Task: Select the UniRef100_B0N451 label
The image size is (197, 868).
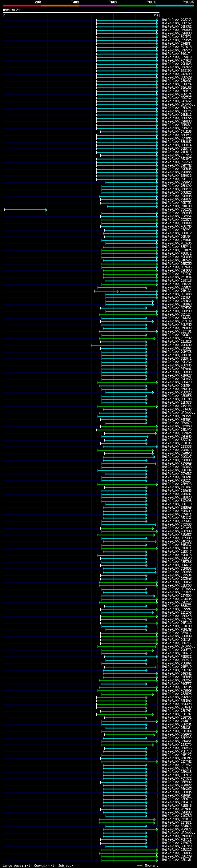Action: coord(176,741)
